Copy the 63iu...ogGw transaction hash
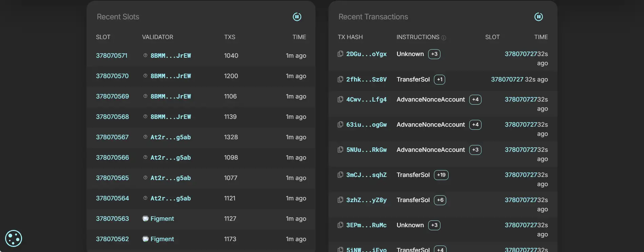This screenshot has width=644, height=252. (x=340, y=125)
